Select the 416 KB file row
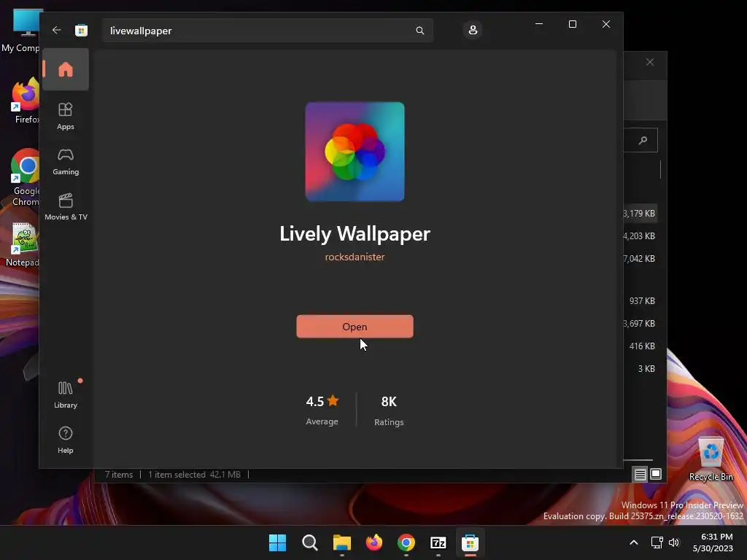Screen dimensions: 747x560 pos(640,346)
